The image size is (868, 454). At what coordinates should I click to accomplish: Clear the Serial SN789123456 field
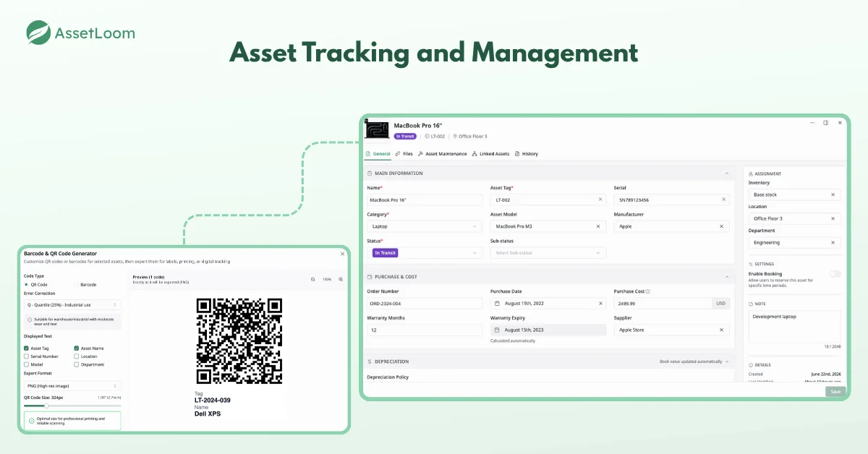pos(723,200)
